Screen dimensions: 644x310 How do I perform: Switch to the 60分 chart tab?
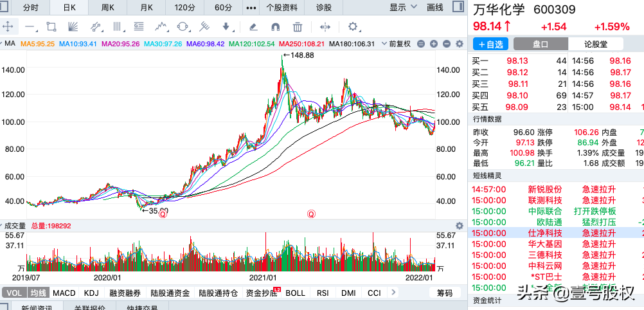click(x=224, y=8)
